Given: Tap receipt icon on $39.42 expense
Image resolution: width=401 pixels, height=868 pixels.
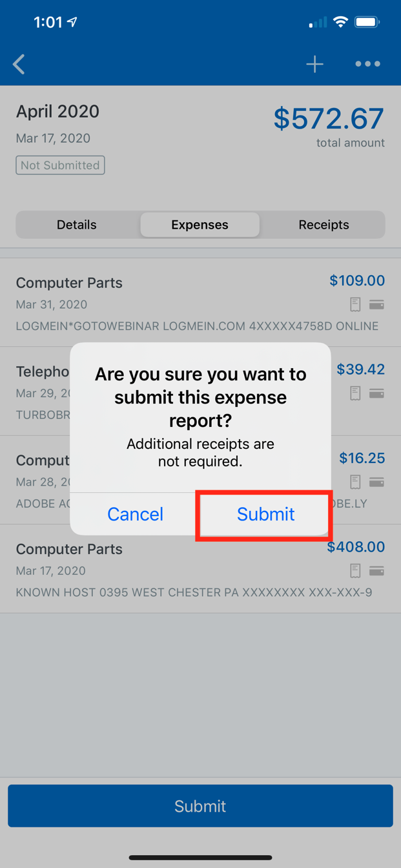Looking at the screenshot, I should pos(355,393).
